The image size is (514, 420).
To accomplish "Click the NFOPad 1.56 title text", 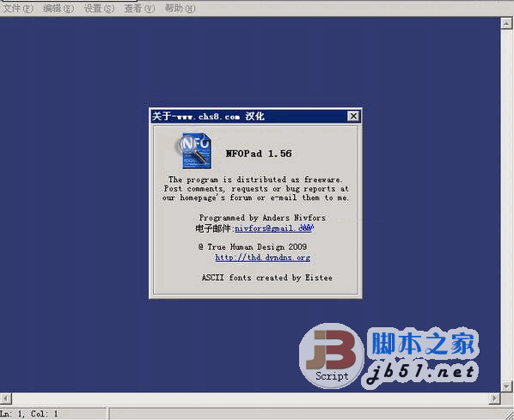I will 259,154.
